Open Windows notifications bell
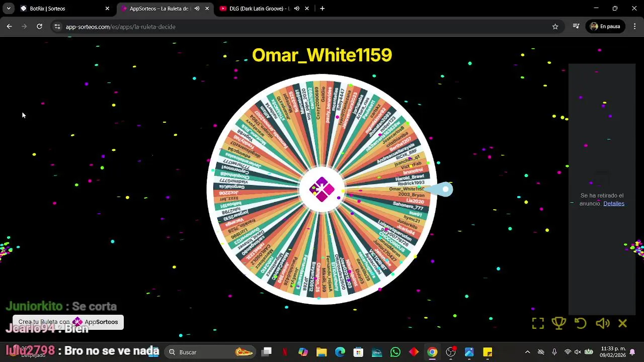Screen dimensions: 644x362 click(632, 352)
